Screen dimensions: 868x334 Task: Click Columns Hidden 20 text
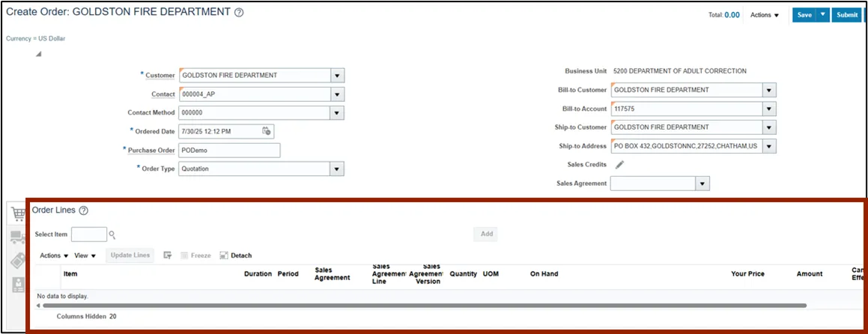coord(86,317)
